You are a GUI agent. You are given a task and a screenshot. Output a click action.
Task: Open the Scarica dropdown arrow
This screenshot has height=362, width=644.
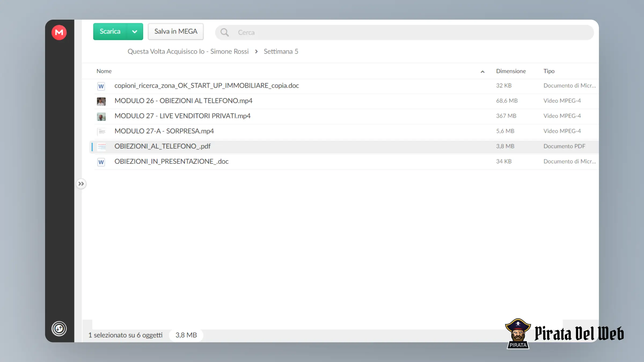135,31
